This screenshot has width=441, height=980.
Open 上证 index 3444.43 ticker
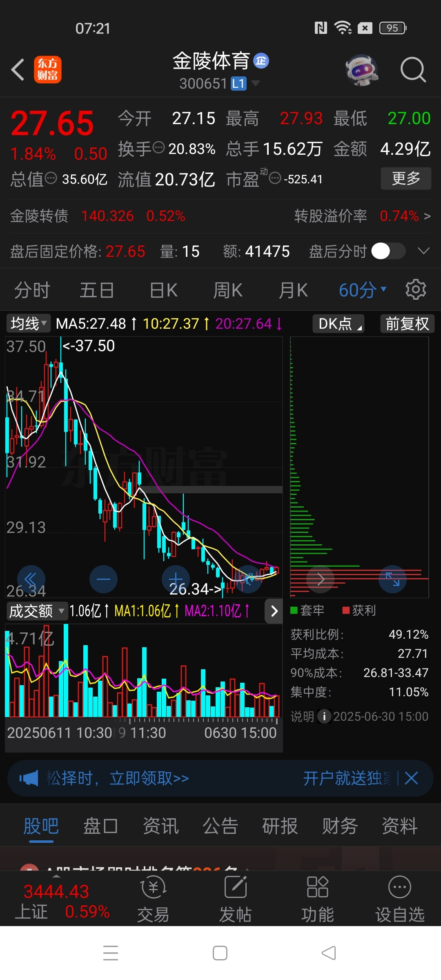coord(62,900)
